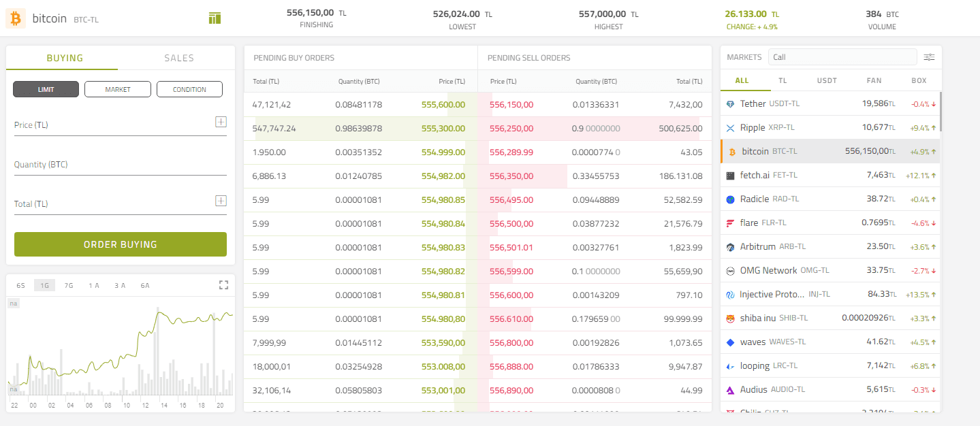Screen dimensions: 980x426
Task: Expand the chart to fullscreen
Action: pyautogui.click(x=223, y=285)
